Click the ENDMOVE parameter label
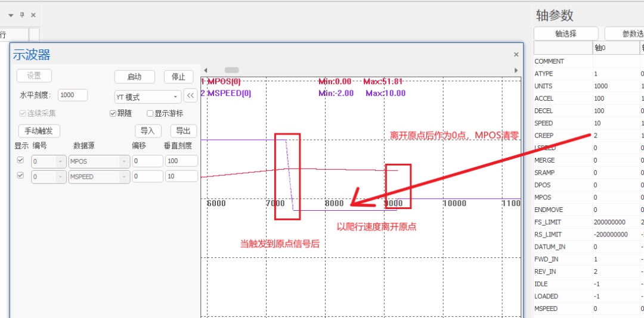Viewport: 644px width, 318px height. click(x=549, y=210)
